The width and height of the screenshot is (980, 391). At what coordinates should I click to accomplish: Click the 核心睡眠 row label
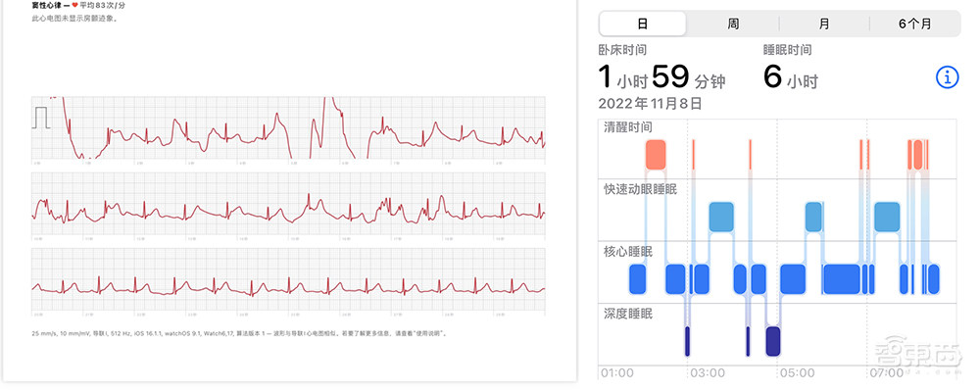pyautogui.click(x=627, y=251)
